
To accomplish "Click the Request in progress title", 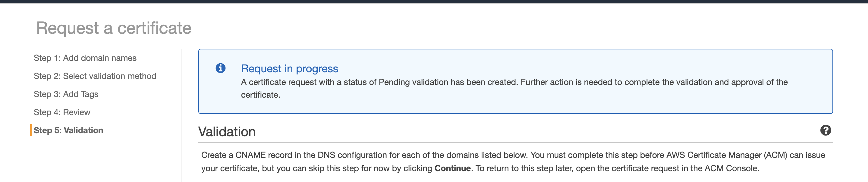I will [x=289, y=68].
